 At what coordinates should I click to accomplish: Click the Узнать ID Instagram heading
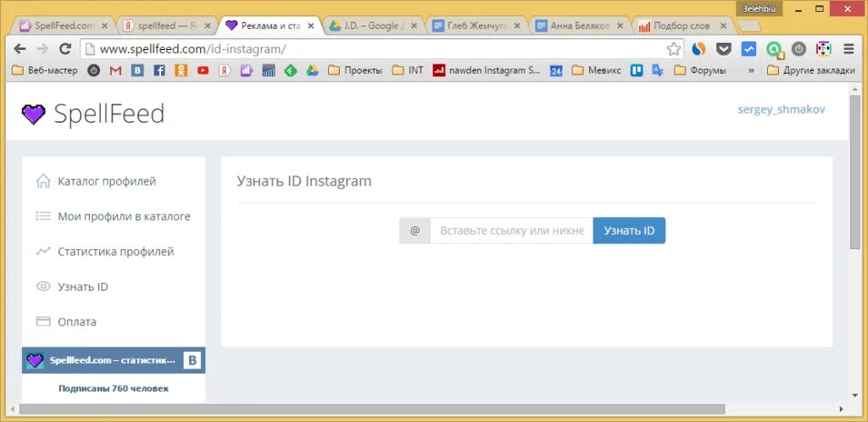point(304,180)
